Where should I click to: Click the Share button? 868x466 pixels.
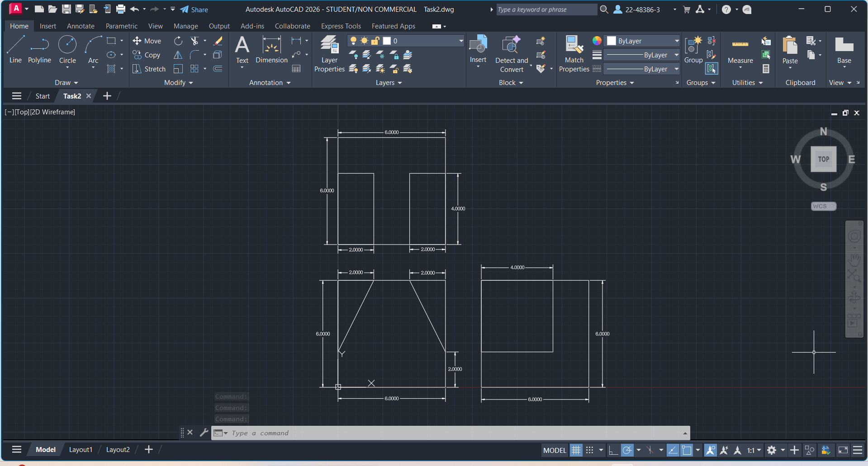tap(194, 9)
